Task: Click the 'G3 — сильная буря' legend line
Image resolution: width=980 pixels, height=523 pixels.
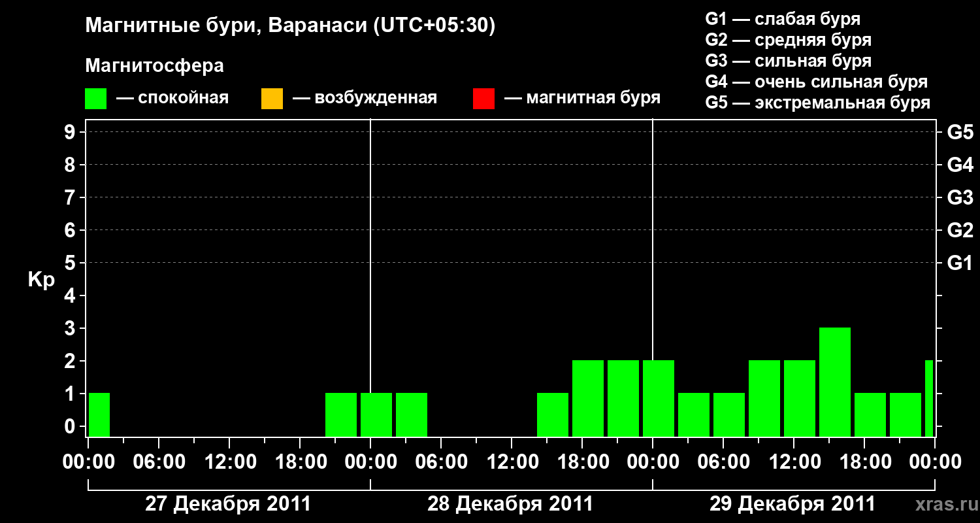Action: click(789, 61)
